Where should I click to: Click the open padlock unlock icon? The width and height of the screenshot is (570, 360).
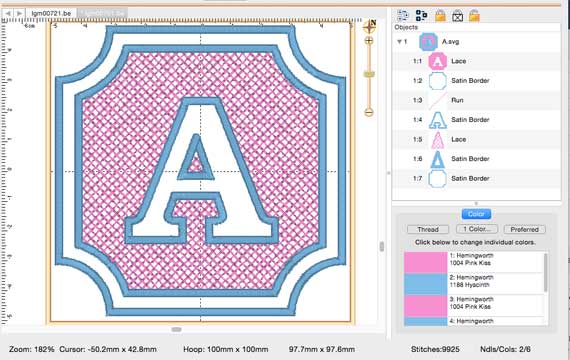tap(474, 15)
